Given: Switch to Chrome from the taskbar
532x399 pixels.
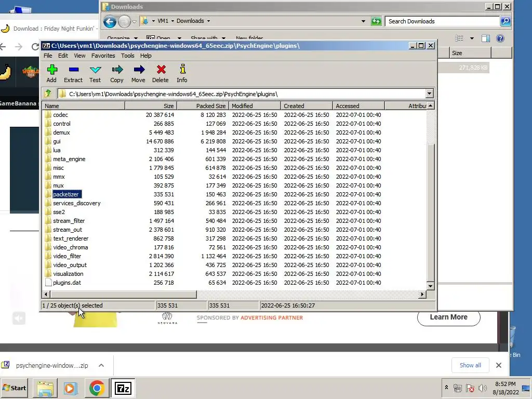Looking at the screenshot, I should coord(97,388).
